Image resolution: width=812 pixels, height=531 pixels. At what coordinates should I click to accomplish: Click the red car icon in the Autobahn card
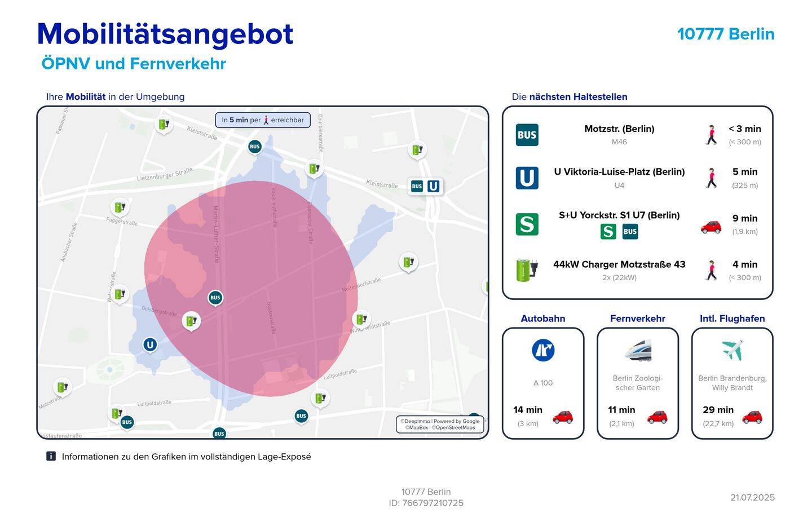[x=562, y=417]
